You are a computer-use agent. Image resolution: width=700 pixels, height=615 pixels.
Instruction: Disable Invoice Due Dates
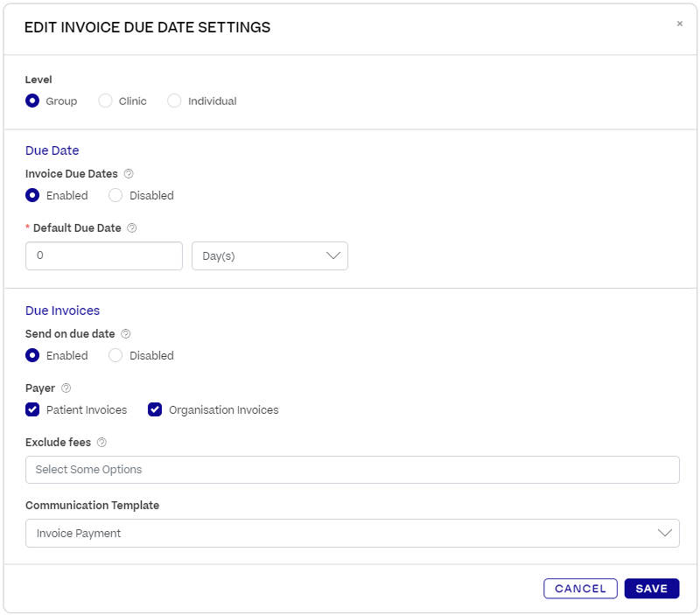(115, 195)
